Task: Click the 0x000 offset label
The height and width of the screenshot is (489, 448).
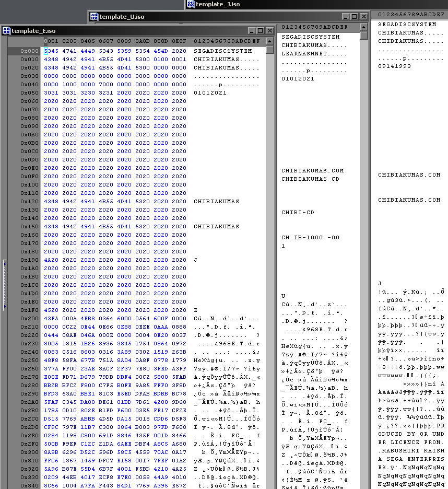Action: 30,51
